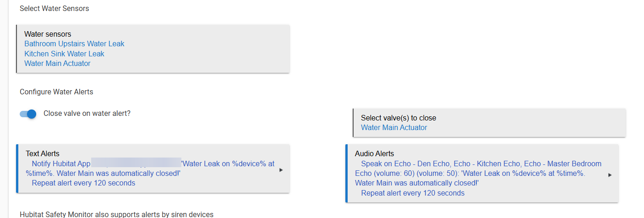Click the Close valve on water alert label
Screen dimensions: 644x218
pyautogui.click(x=87, y=113)
